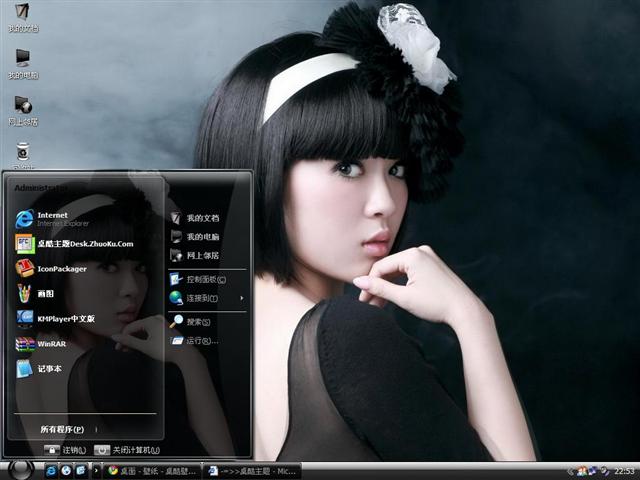
Task: Switch to 桌酷主题 taskbar window
Action: point(251,471)
